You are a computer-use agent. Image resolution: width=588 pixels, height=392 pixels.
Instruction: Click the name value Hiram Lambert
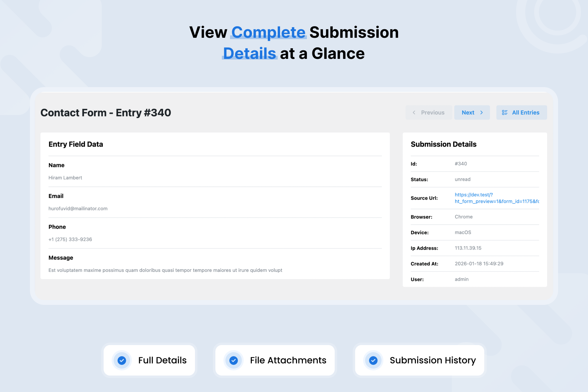pyautogui.click(x=65, y=178)
